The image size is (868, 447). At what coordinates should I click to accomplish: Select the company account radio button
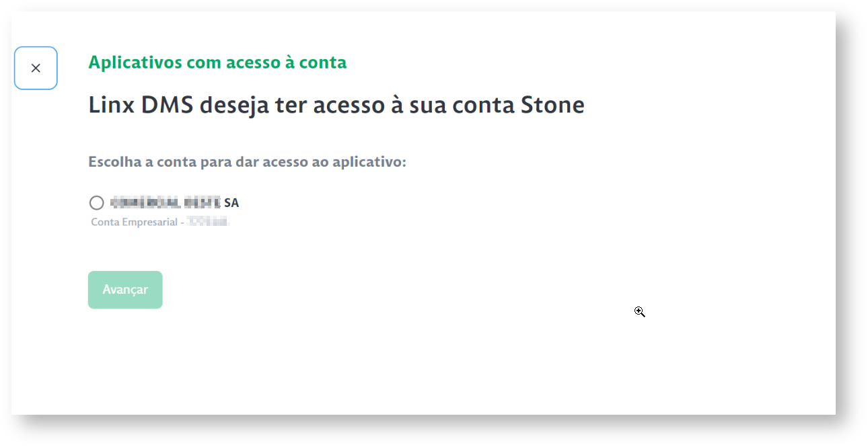96,203
